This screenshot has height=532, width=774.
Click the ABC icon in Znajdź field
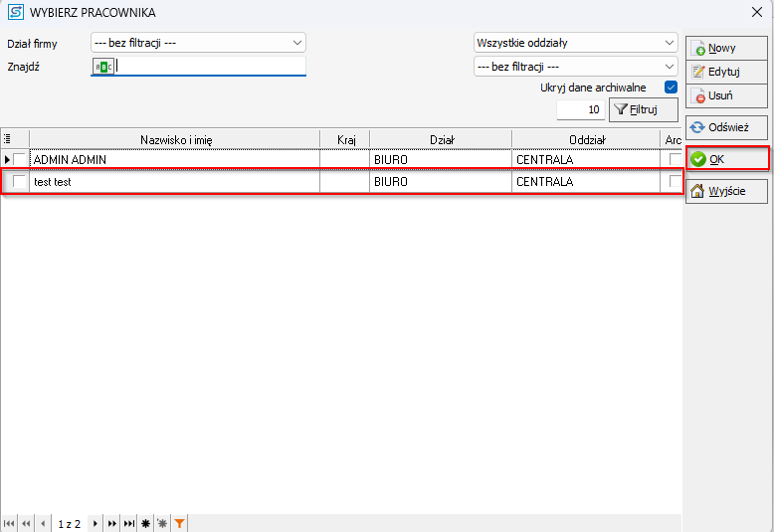pyautogui.click(x=103, y=67)
